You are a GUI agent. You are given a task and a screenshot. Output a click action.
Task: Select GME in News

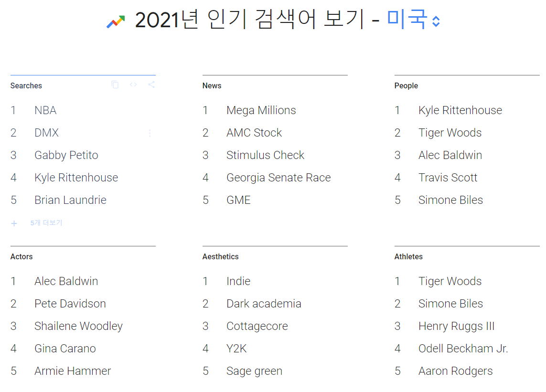(x=238, y=200)
